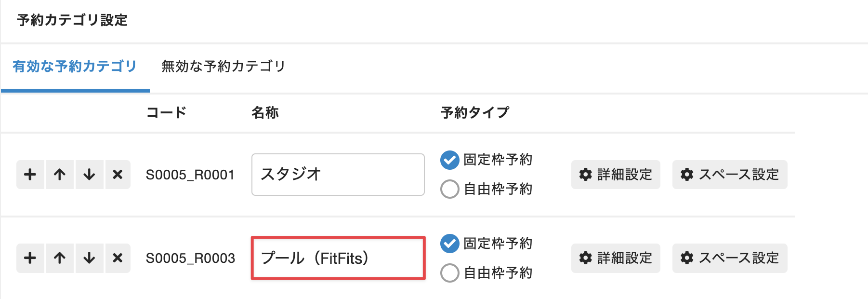Click the gear icon on プール スペース設定
The height and width of the screenshot is (299, 868).
point(687,258)
